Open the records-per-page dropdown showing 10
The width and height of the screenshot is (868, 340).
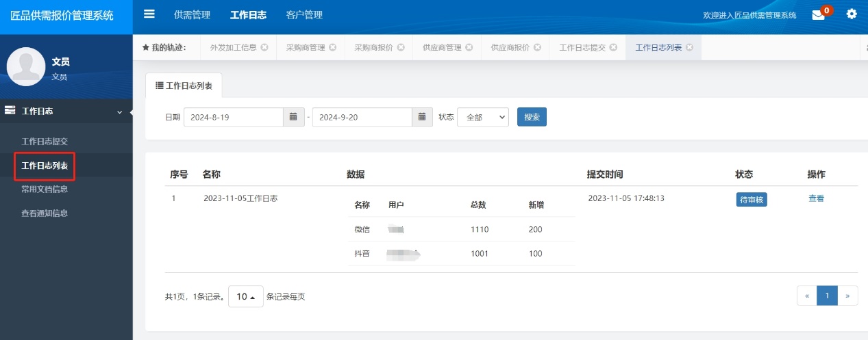(246, 296)
